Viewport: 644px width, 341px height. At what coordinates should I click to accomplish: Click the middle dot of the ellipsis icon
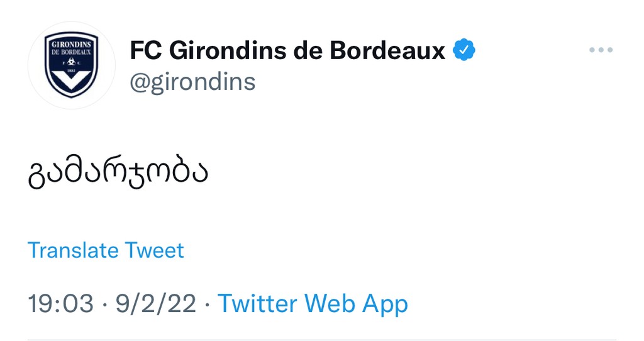601,50
